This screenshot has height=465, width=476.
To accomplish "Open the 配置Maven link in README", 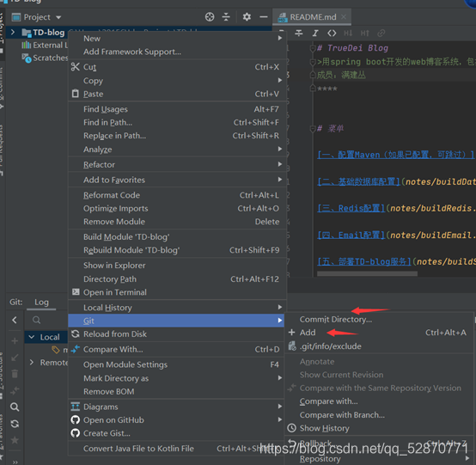I will point(396,155).
